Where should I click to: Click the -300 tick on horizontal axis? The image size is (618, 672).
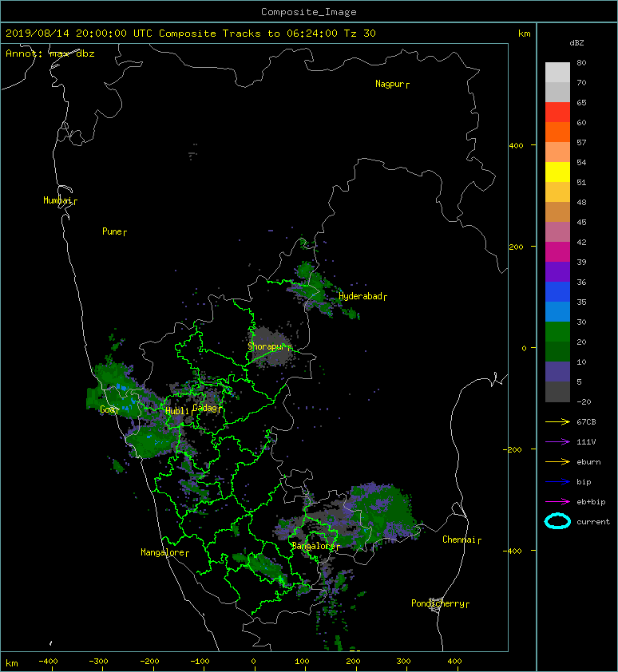pos(98,662)
